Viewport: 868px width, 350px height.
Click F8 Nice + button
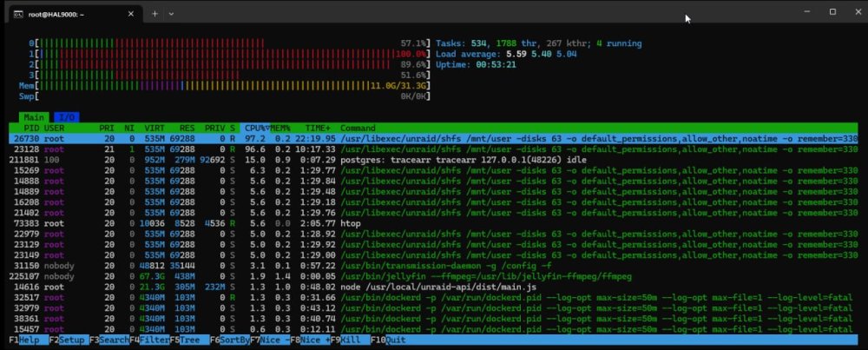pos(311,340)
